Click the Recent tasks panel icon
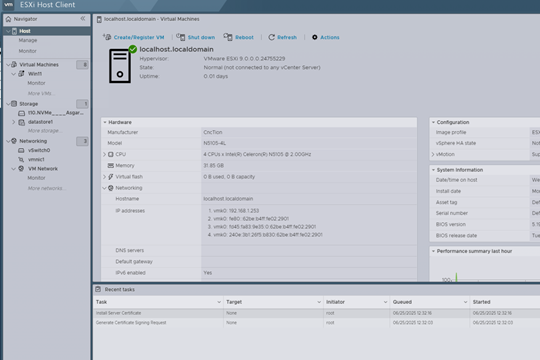 [98, 289]
